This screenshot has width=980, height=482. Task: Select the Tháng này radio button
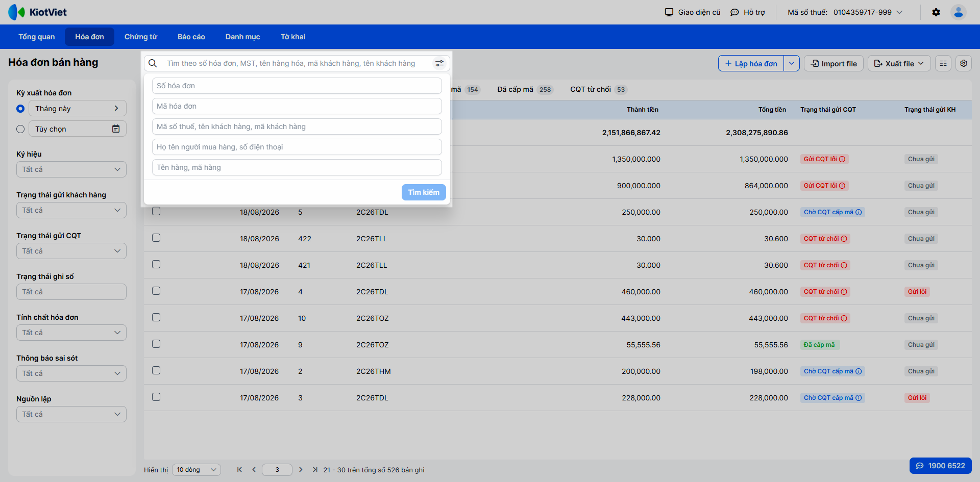pyautogui.click(x=20, y=109)
